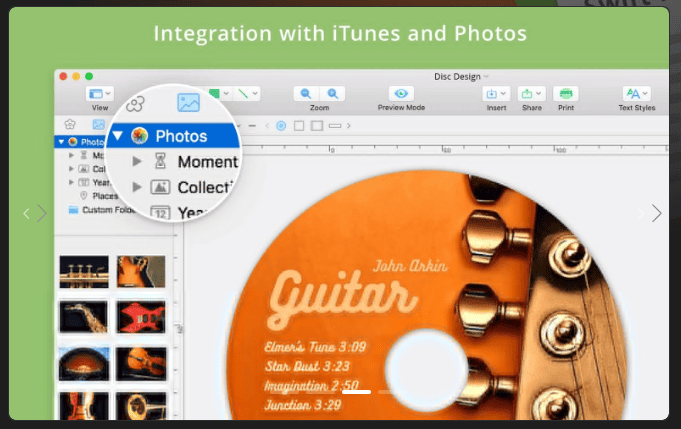Switch to the photos source tab icon
The width and height of the screenshot is (681, 429).
[x=98, y=125]
